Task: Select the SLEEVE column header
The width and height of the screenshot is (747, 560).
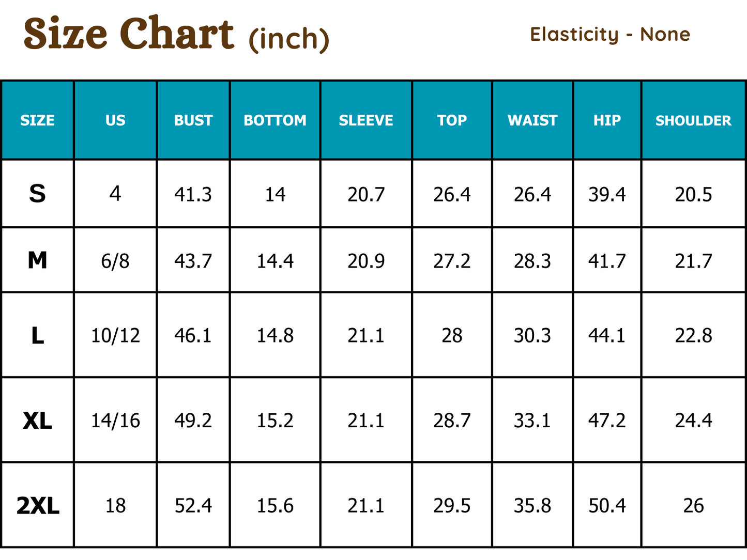Action: coord(366,120)
